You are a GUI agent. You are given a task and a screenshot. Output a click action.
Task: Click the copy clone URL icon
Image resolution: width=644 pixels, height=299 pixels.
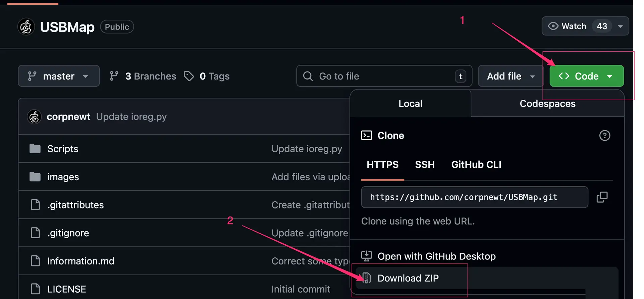(x=602, y=197)
